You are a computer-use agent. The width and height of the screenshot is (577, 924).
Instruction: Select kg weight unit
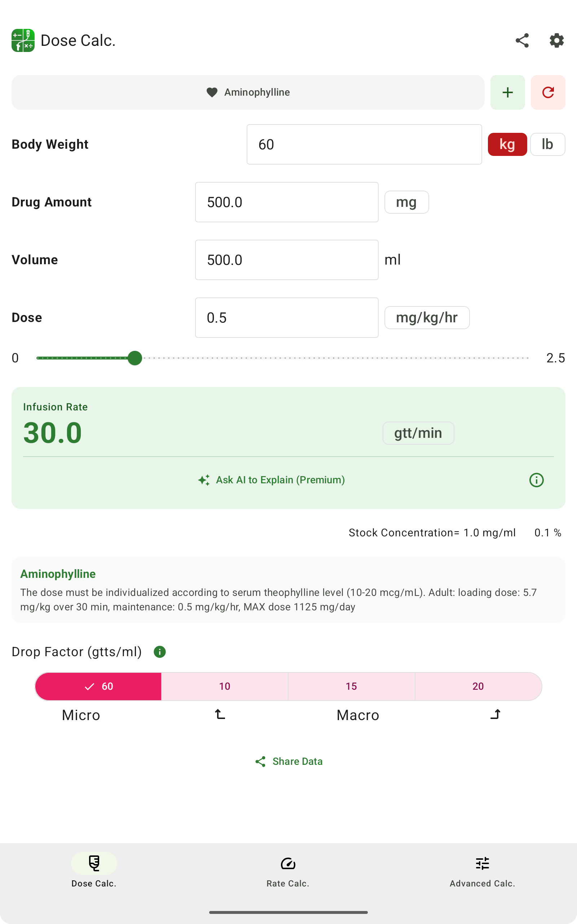[x=507, y=144]
